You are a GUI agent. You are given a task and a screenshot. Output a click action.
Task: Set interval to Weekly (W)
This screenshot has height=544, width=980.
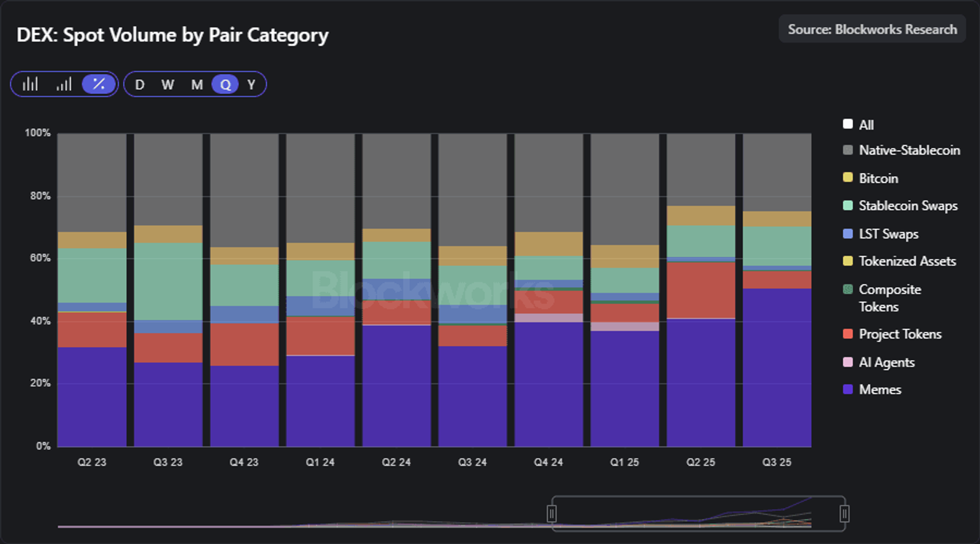click(x=168, y=85)
